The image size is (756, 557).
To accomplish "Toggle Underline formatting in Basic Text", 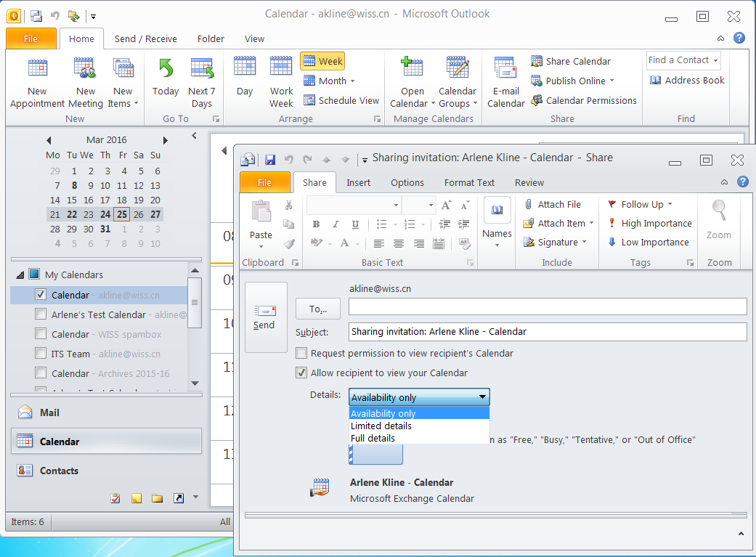I will (x=355, y=224).
